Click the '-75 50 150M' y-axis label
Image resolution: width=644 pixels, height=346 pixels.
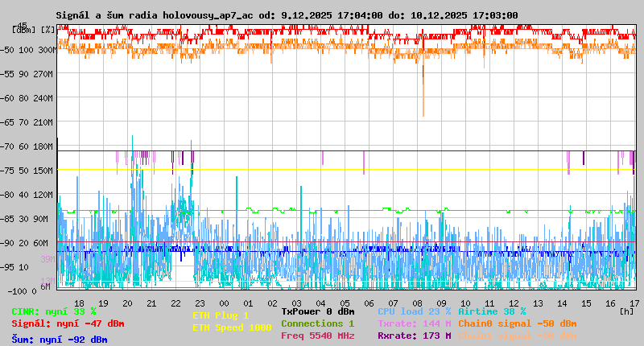tap(27, 171)
